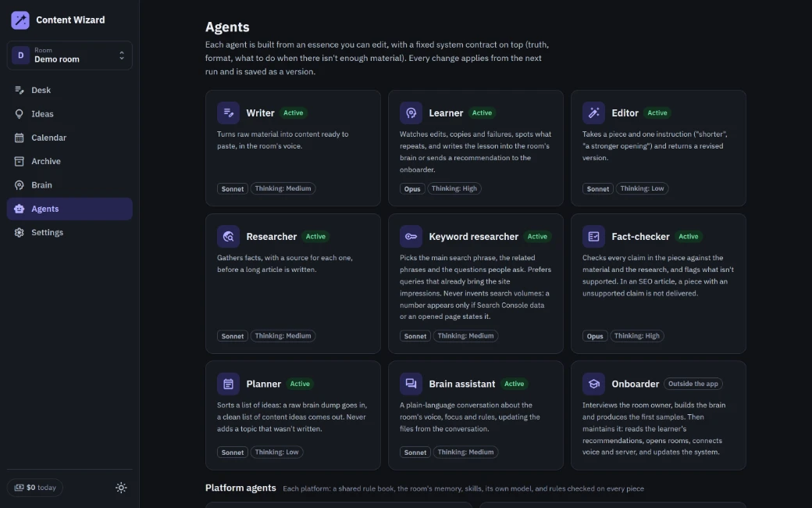Click the Writer agent icon
The height and width of the screenshot is (508, 812).
point(228,113)
